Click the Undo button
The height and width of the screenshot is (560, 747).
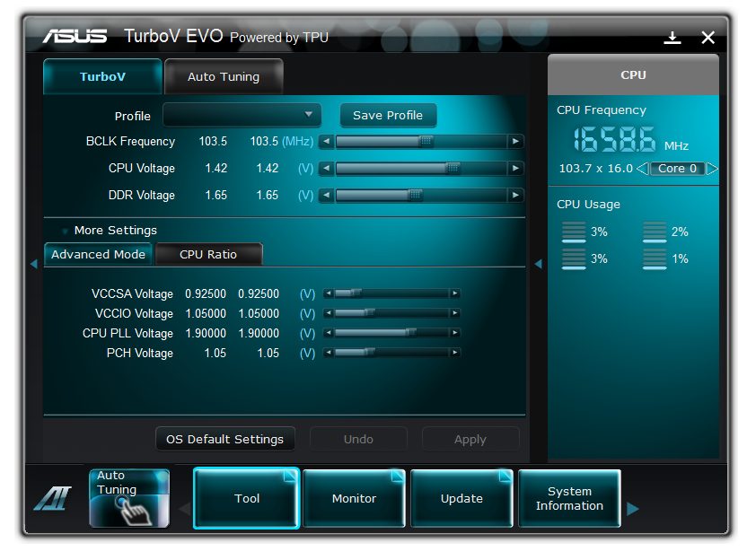(x=358, y=439)
